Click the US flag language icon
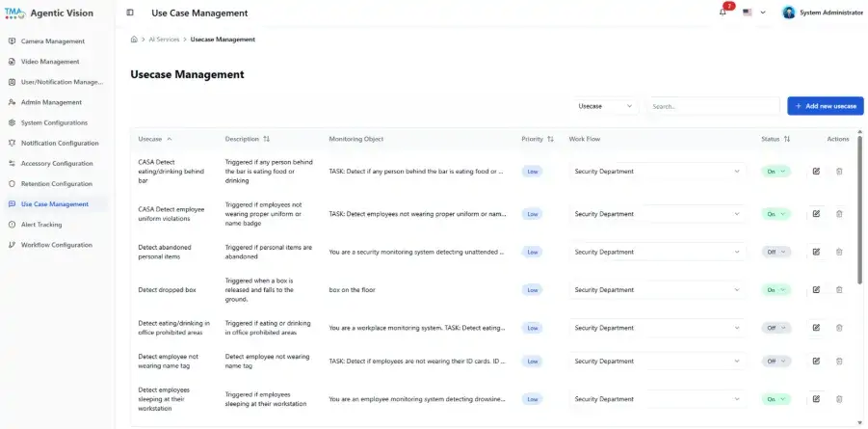This screenshot has width=868, height=429. point(748,13)
